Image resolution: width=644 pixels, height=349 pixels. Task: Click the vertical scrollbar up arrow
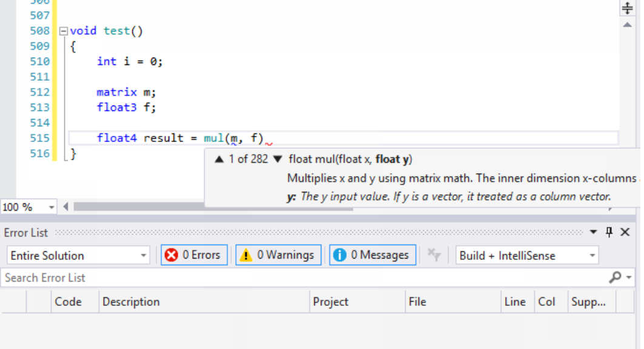627,24
